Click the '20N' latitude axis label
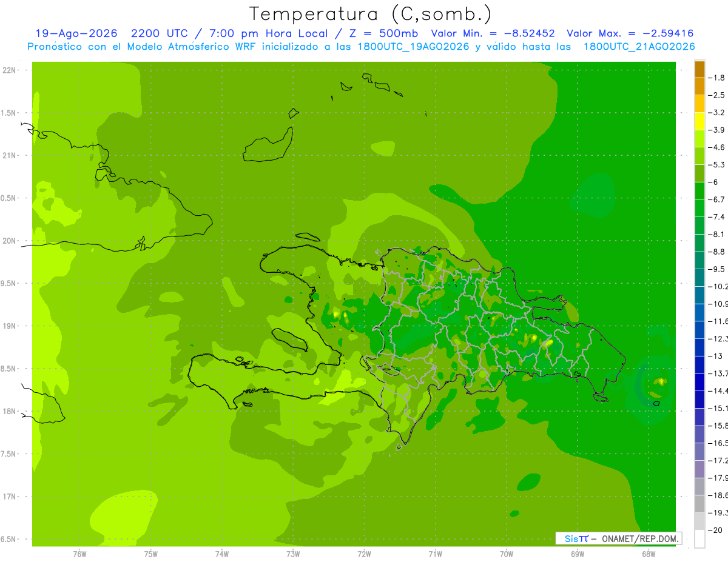 (10, 241)
